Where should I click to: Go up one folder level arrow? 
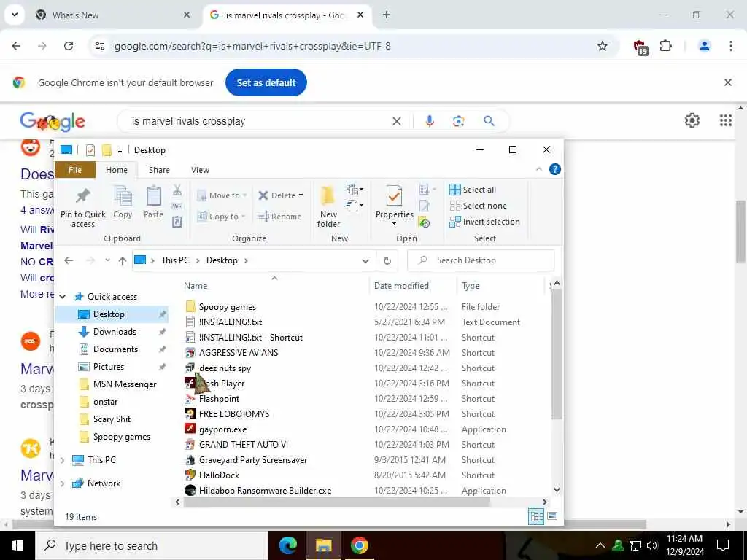(123, 260)
